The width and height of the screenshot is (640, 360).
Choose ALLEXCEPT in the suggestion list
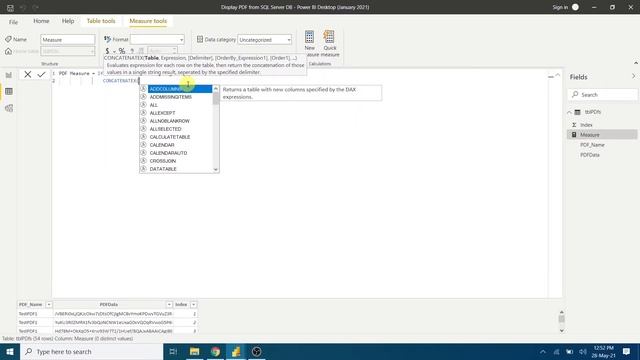point(176,113)
